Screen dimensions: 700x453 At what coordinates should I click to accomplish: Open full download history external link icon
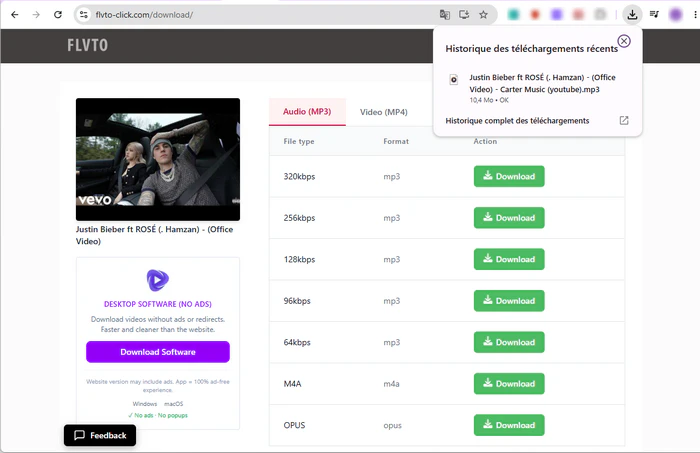(x=624, y=121)
